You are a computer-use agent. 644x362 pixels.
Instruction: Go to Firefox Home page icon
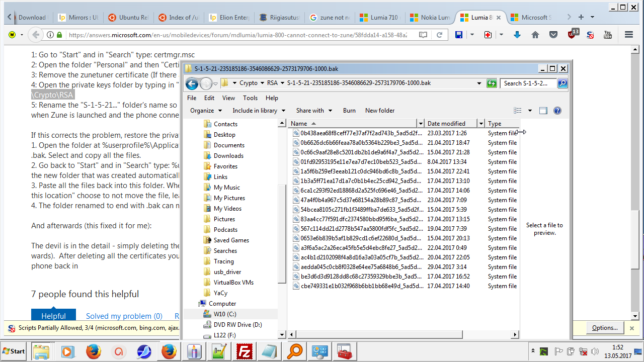(535, 35)
